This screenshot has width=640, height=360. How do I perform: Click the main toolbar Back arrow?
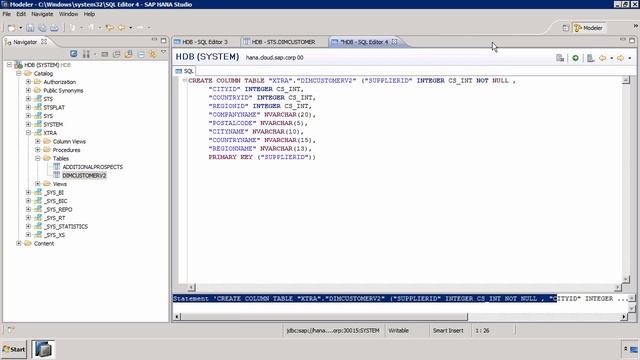pos(122,28)
